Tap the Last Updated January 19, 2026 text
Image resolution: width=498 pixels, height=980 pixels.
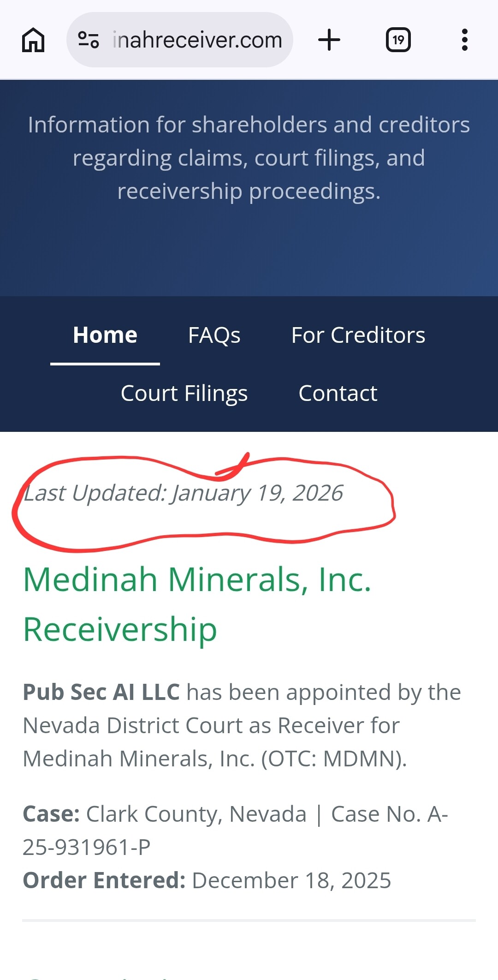click(x=183, y=493)
